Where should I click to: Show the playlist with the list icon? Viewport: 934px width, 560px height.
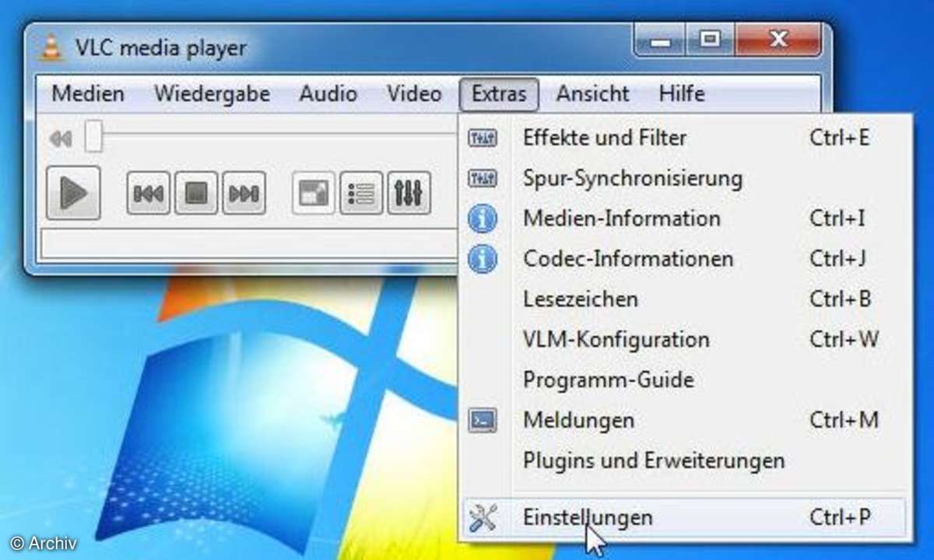361,193
